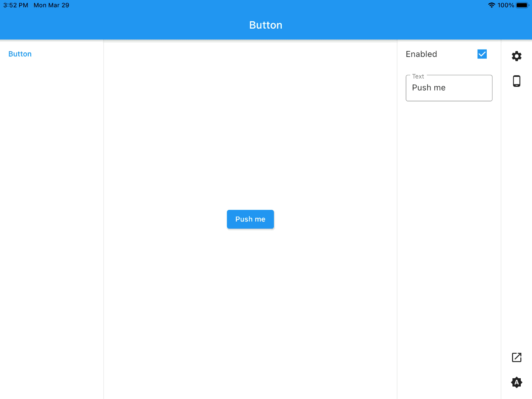Click the open-in-new-window icon
This screenshot has height=399, width=532.
517,357
